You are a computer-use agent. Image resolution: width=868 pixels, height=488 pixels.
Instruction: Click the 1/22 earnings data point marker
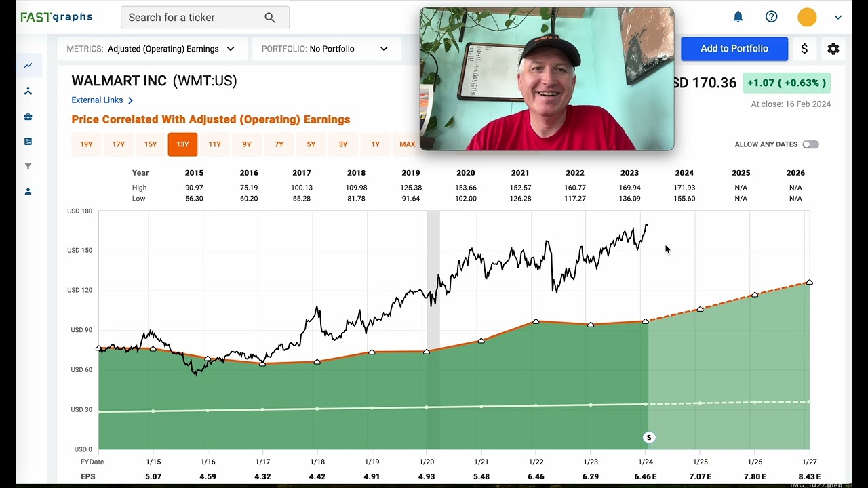536,321
